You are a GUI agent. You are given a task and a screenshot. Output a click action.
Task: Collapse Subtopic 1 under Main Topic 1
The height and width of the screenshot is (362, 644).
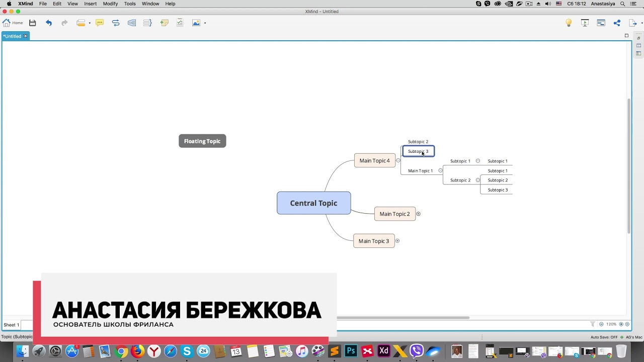[478, 161]
